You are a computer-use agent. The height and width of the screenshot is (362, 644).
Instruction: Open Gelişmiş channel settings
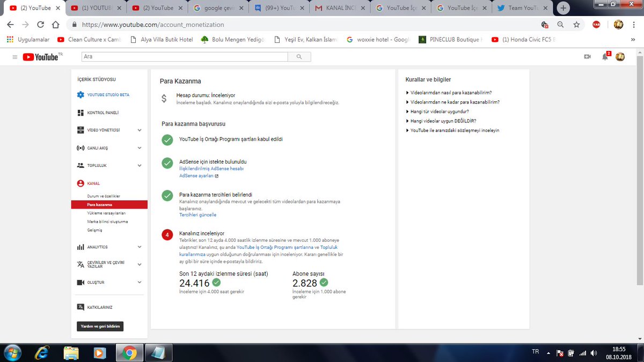(94, 230)
